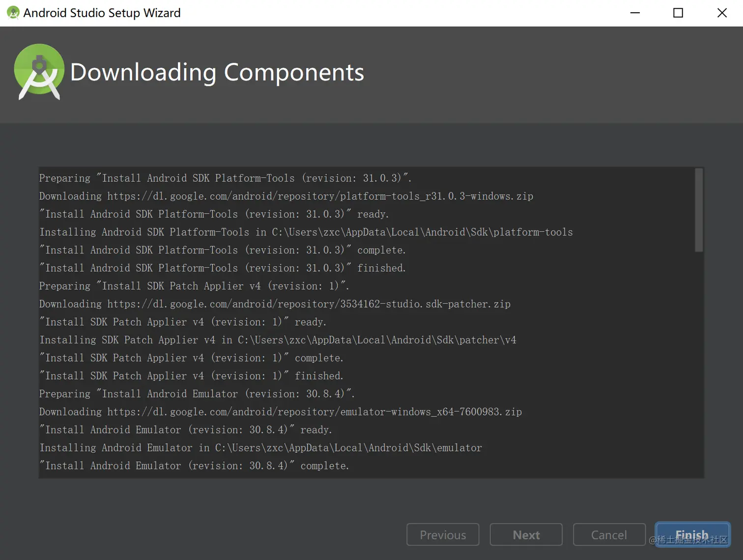The height and width of the screenshot is (560, 743).
Task: Minimize the setup wizard window
Action: (635, 12)
